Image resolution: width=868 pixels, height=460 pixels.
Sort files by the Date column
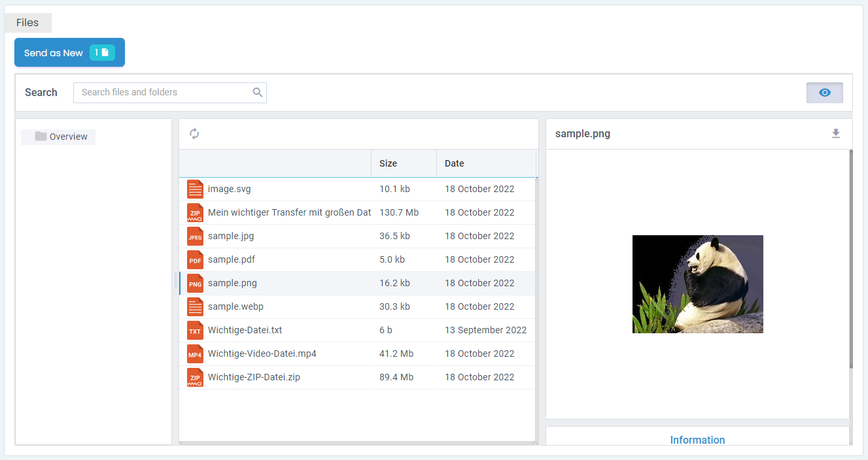454,163
